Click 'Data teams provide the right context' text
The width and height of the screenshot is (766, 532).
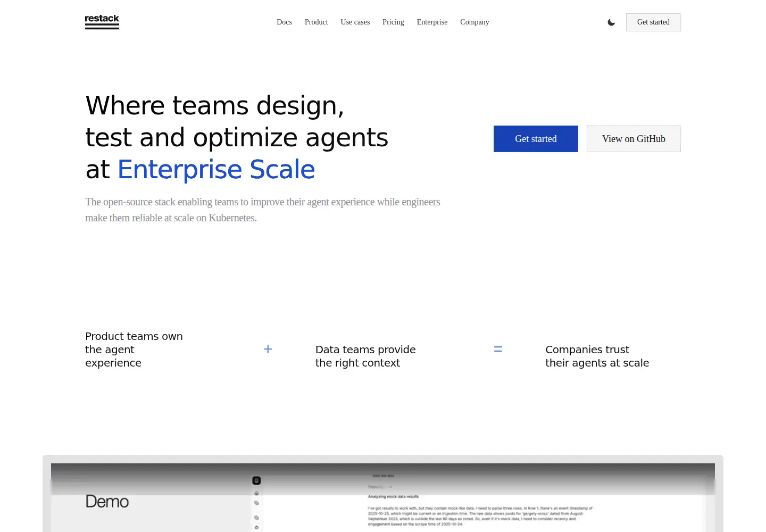[365, 356]
